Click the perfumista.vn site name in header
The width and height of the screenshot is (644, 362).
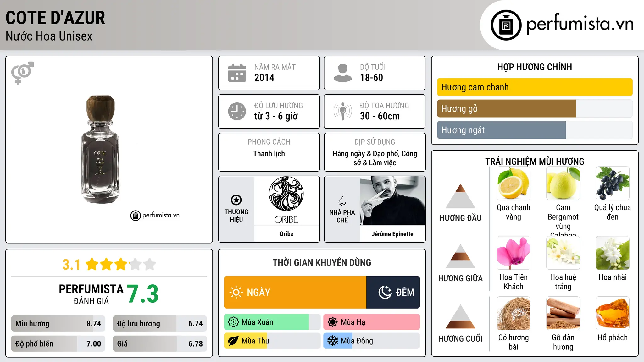click(580, 24)
